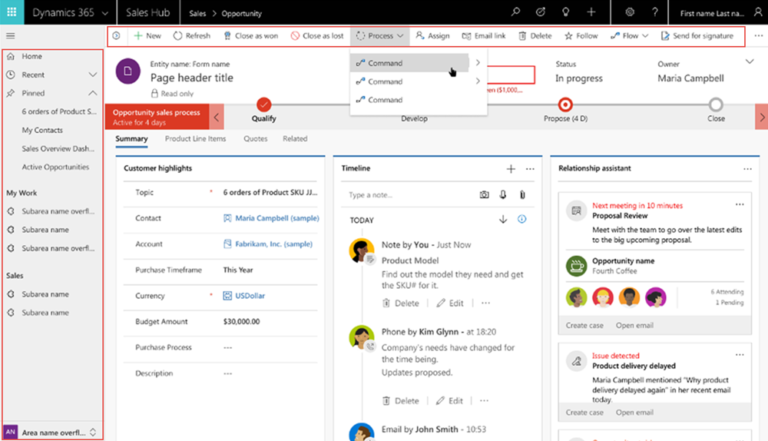Select the Propose stage in process bar

pos(565,104)
